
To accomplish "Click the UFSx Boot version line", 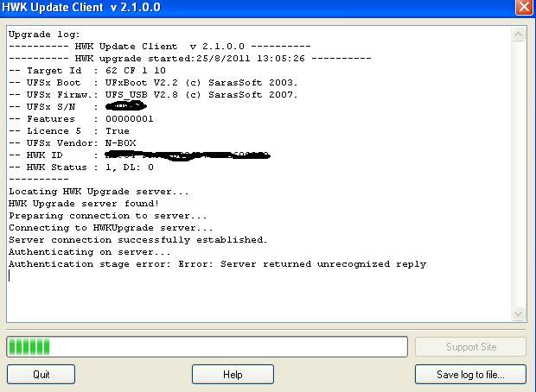I will (153, 83).
